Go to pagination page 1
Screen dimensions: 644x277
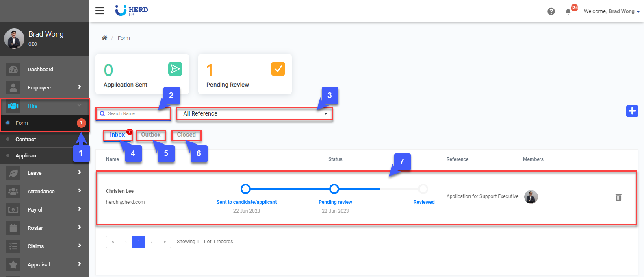pyautogui.click(x=139, y=242)
